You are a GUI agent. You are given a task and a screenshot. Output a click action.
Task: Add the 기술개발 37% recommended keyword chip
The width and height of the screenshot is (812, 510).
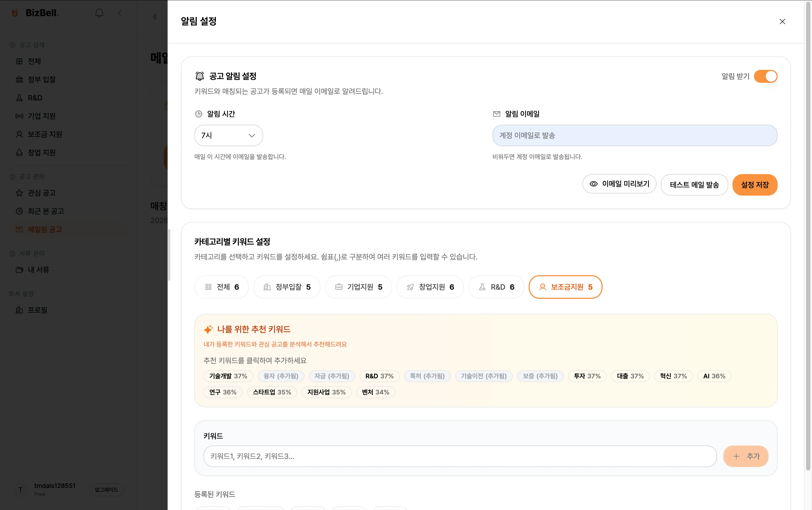228,376
